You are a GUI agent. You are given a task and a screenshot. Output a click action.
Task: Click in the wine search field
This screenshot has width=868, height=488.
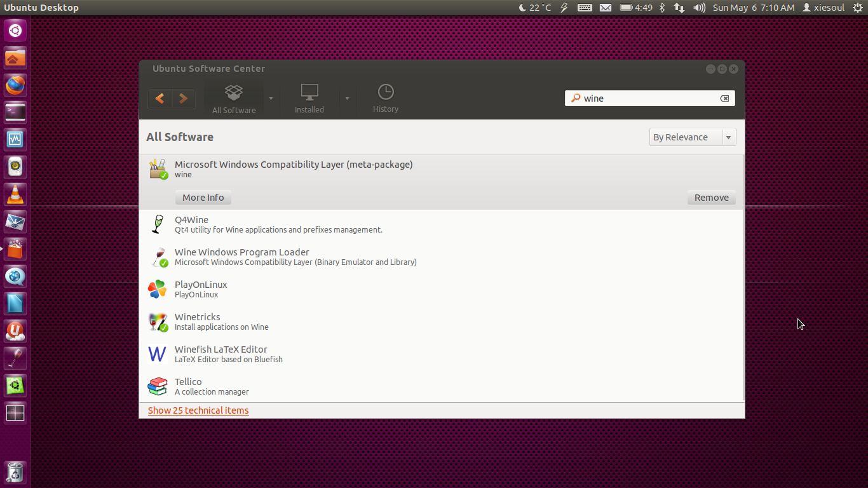pyautogui.click(x=650, y=98)
